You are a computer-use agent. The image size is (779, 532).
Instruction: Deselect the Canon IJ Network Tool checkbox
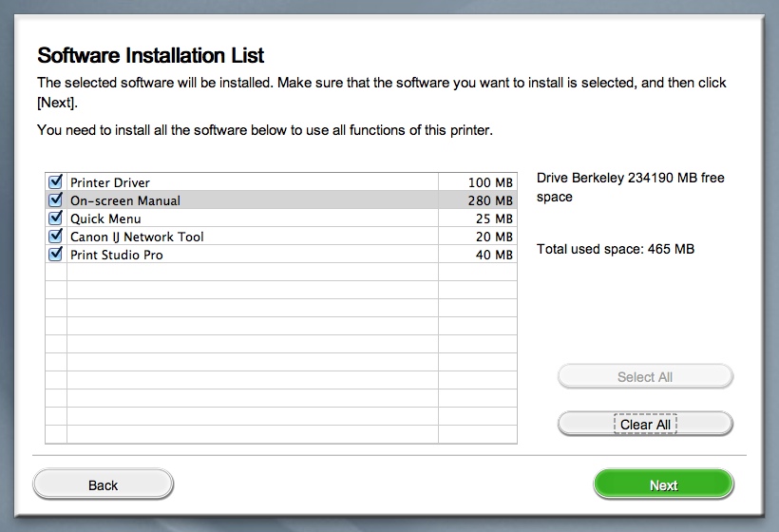55,237
